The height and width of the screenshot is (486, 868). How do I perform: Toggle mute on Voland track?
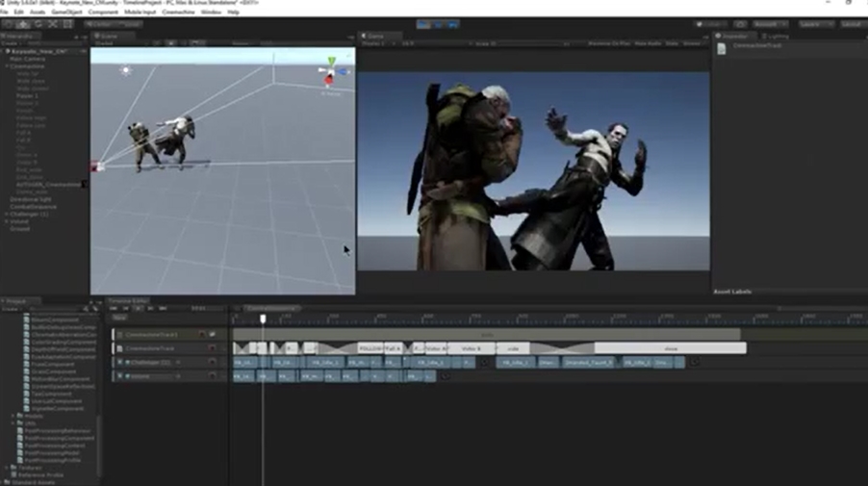[212, 376]
